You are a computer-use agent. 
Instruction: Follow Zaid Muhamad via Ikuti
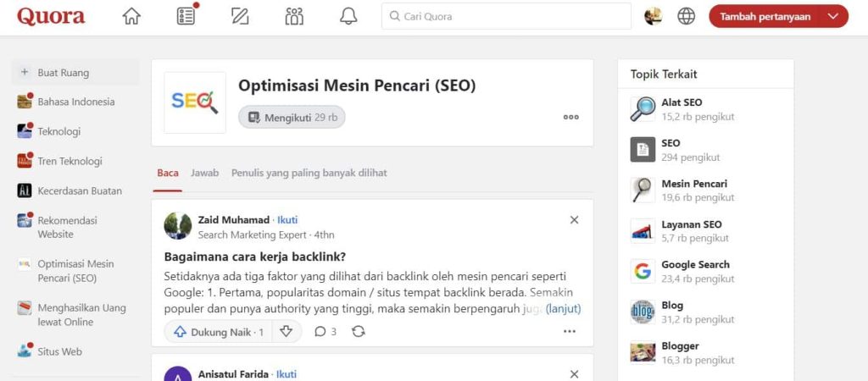(287, 220)
